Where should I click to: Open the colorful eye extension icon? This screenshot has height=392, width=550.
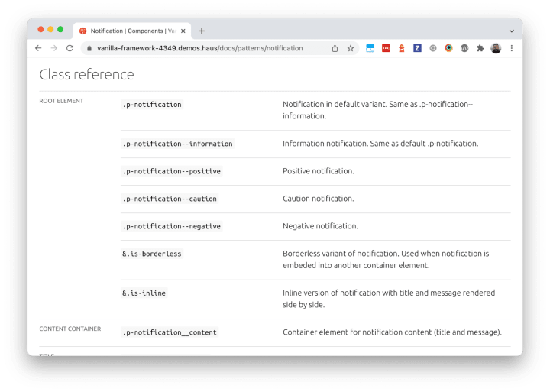[x=448, y=48]
